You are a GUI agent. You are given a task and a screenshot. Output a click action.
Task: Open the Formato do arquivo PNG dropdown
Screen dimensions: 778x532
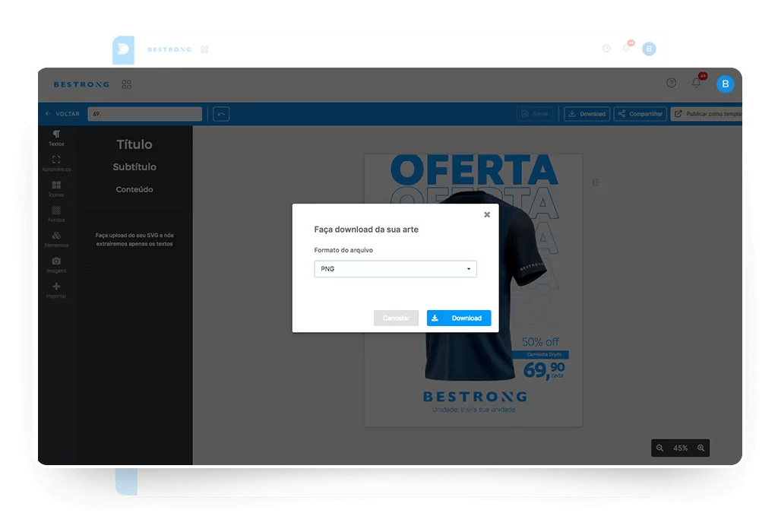point(395,268)
